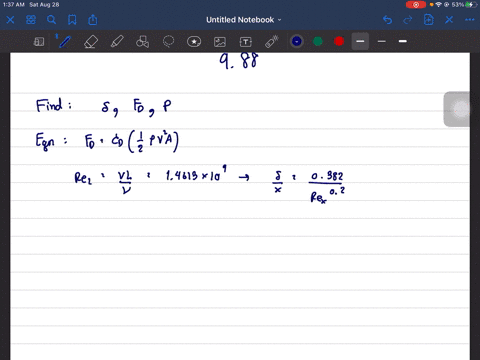
Task: Close the notebook with the X icon
Action: point(10,20)
